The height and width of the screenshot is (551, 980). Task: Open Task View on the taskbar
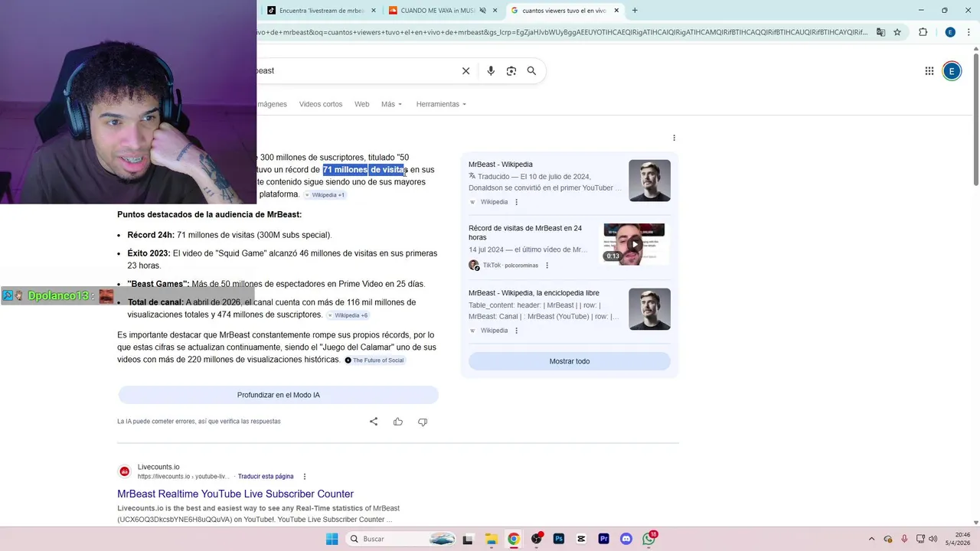click(468, 539)
